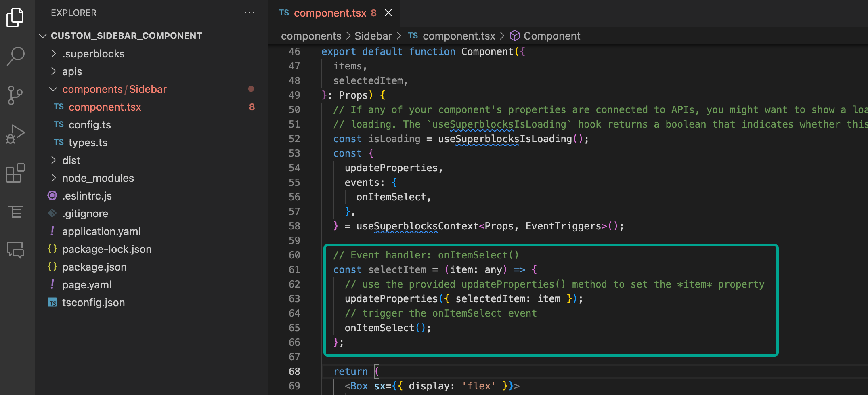868x395 pixels.
Task: Click the useSuperblocksIsLoading() call on line 52
Action: 511,139
